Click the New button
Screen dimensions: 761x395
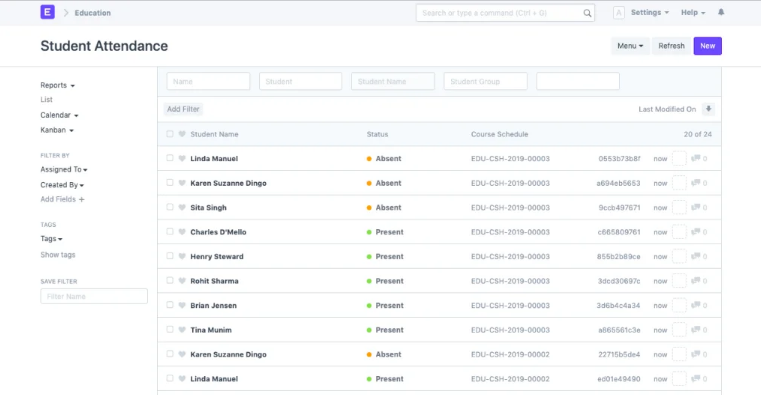pyautogui.click(x=707, y=46)
